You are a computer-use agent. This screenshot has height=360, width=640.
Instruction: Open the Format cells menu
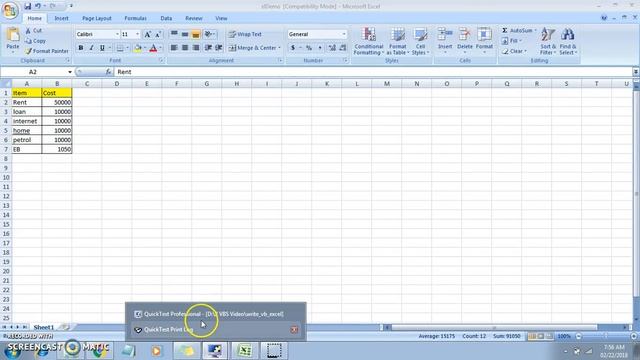click(484, 41)
